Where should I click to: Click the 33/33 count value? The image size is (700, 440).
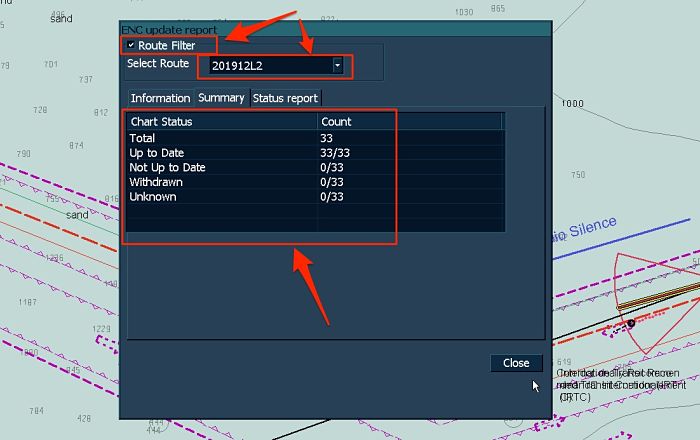click(x=335, y=153)
